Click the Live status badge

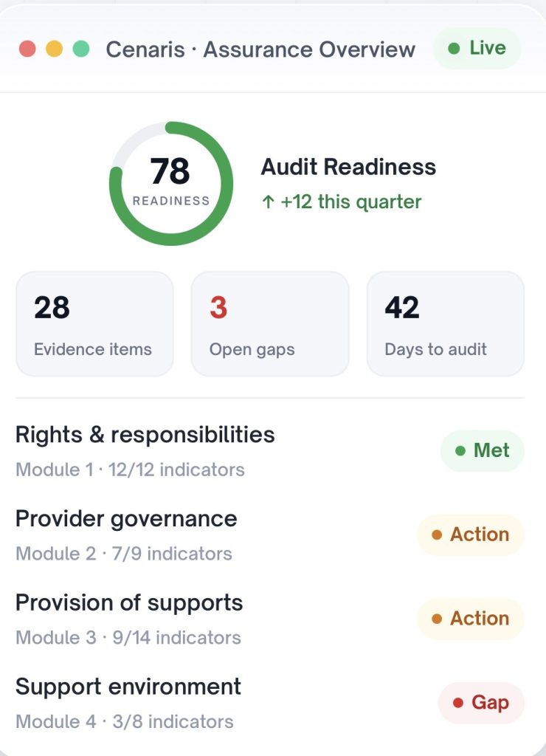pyautogui.click(x=477, y=48)
